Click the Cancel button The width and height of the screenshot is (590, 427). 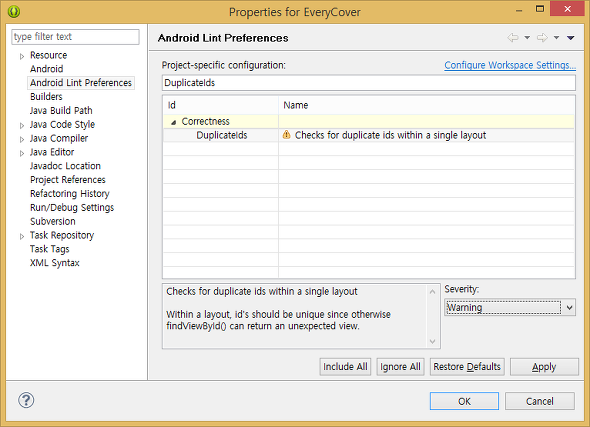(x=540, y=401)
